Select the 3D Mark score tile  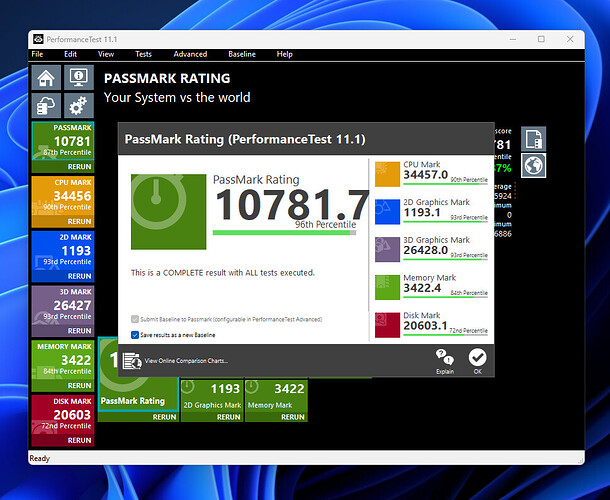tap(63, 304)
